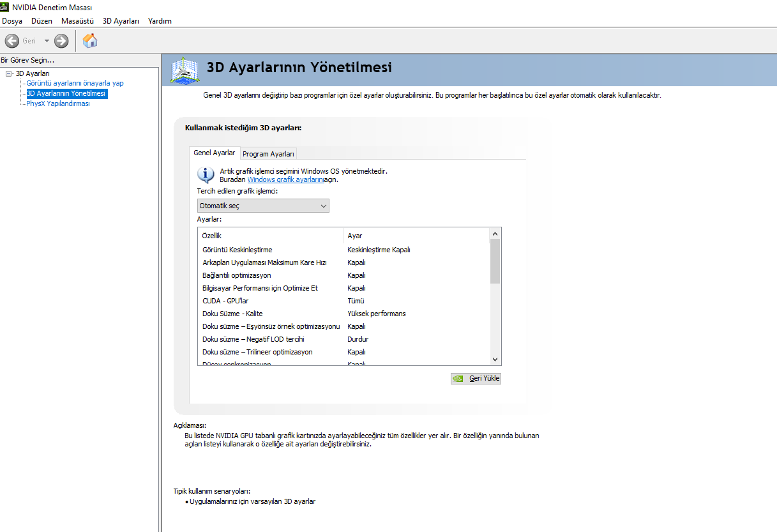Select Arkaplan Uygulaması Maksimum Kare Hızı row
777x532 pixels.
click(343, 262)
